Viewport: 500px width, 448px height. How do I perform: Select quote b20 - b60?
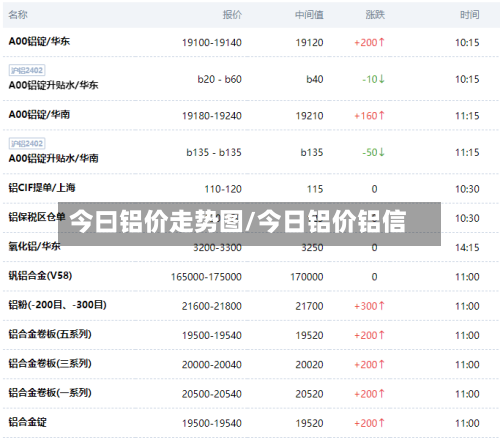219,79
